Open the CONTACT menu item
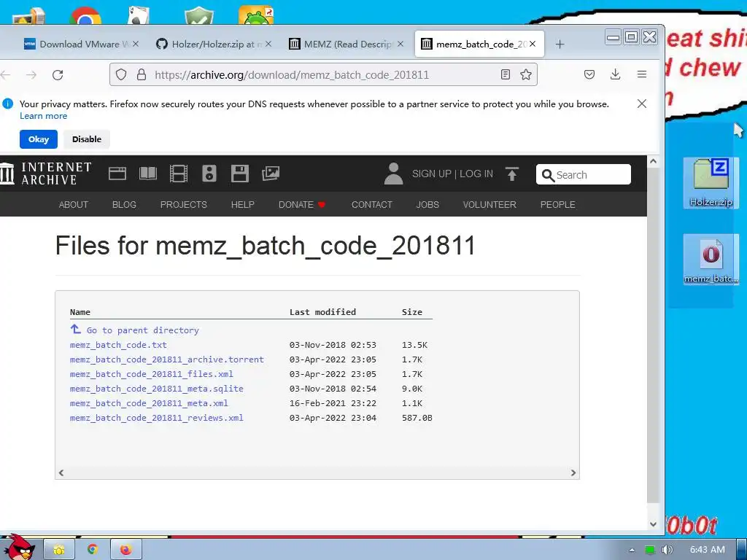 (372, 205)
